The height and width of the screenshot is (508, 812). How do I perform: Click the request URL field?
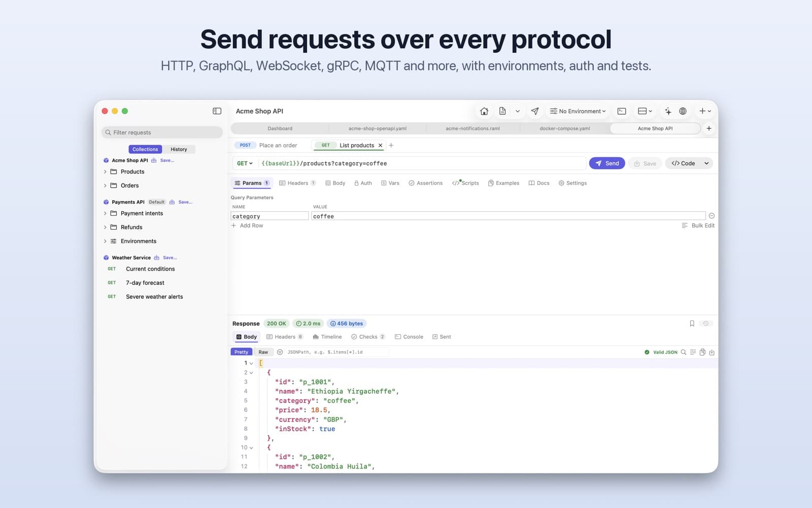pyautogui.click(x=422, y=164)
